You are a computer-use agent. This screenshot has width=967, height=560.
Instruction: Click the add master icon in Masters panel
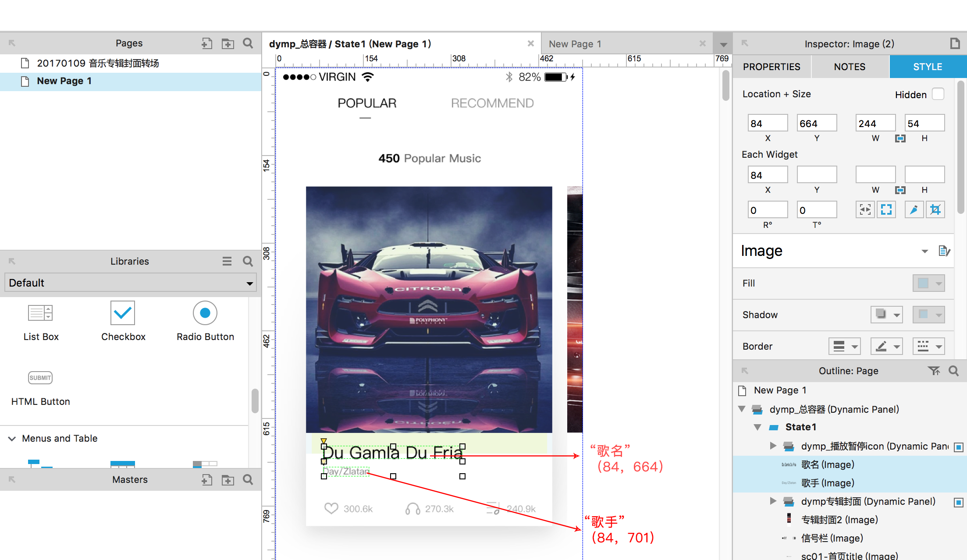(x=206, y=480)
